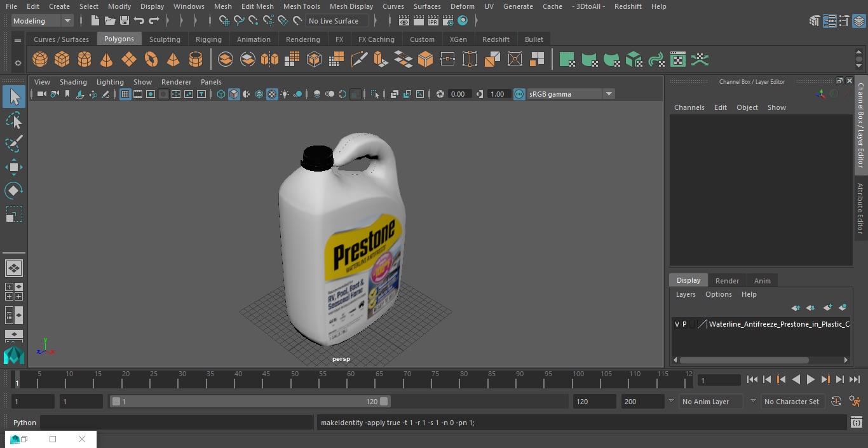Toggle smooth shade all in viewport
Screen dimensions: 868x448
234,94
